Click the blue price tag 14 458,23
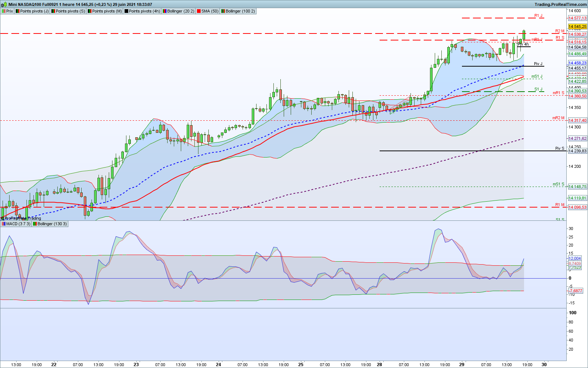The image size is (588, 368). [578, 63]
